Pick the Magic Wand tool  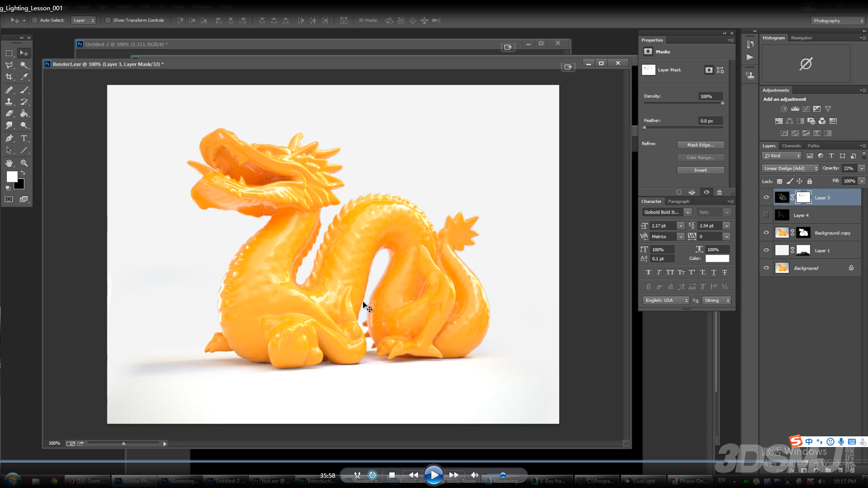point(24,65)
